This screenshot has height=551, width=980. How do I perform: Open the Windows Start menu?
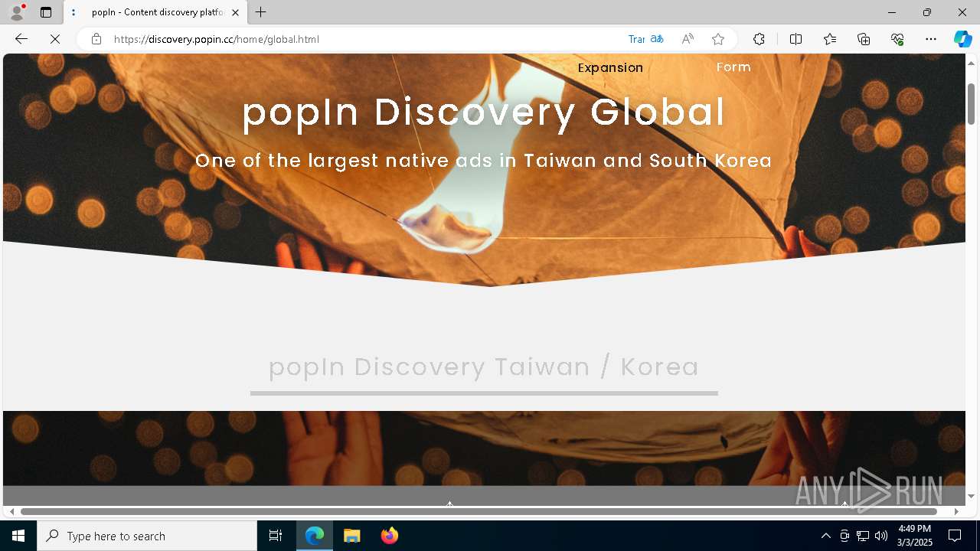tap(18, 536)
